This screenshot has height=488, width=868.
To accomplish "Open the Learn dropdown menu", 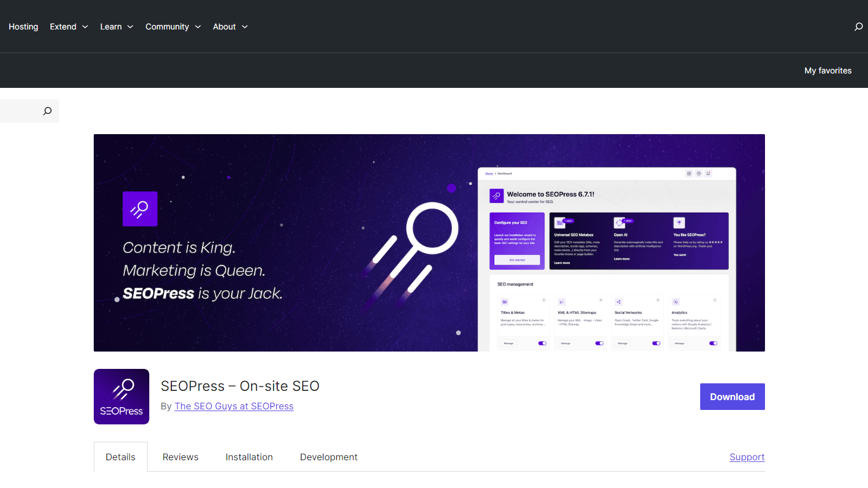I will 116,27.
